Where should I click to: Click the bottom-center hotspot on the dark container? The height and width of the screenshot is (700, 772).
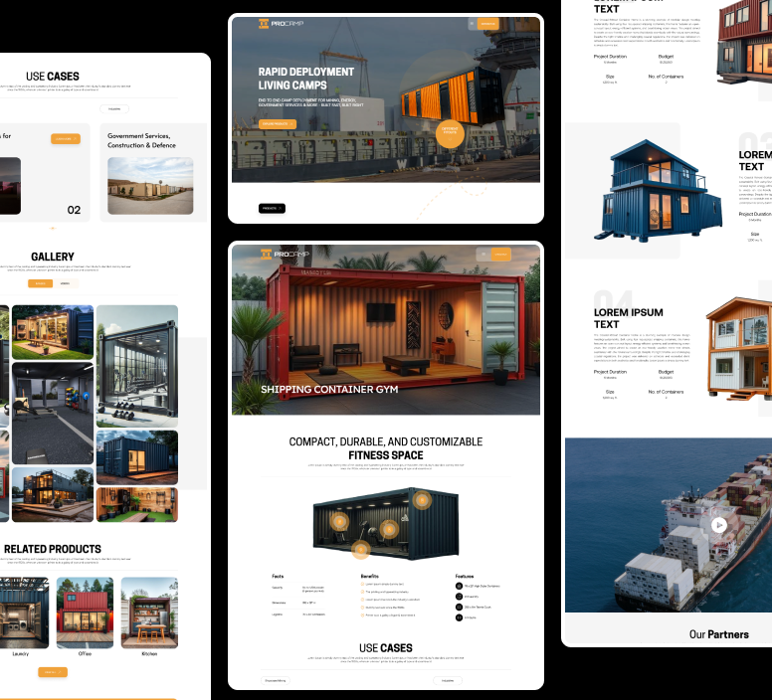[361, 547]
